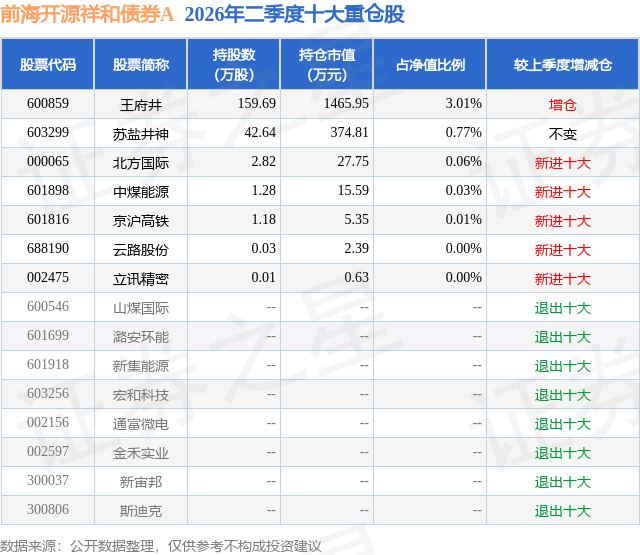Click 新进十大 in the 京沪高铁 row

coord(563,221)
